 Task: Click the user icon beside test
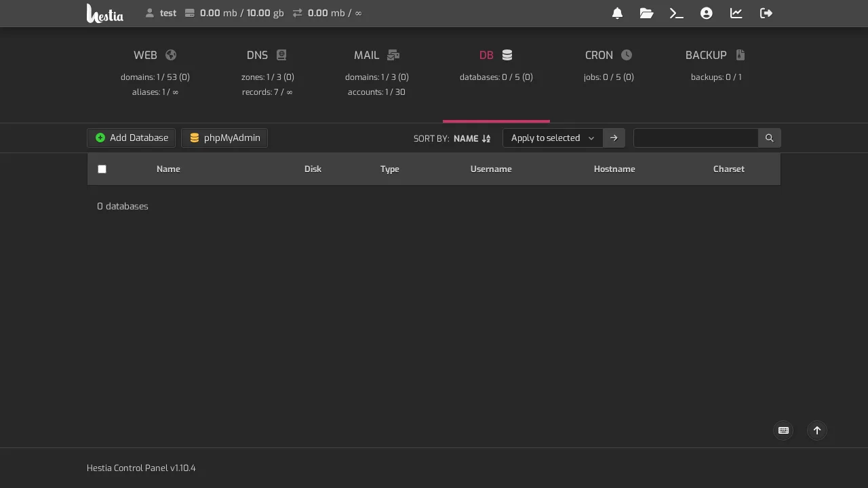tap(150, 13)
